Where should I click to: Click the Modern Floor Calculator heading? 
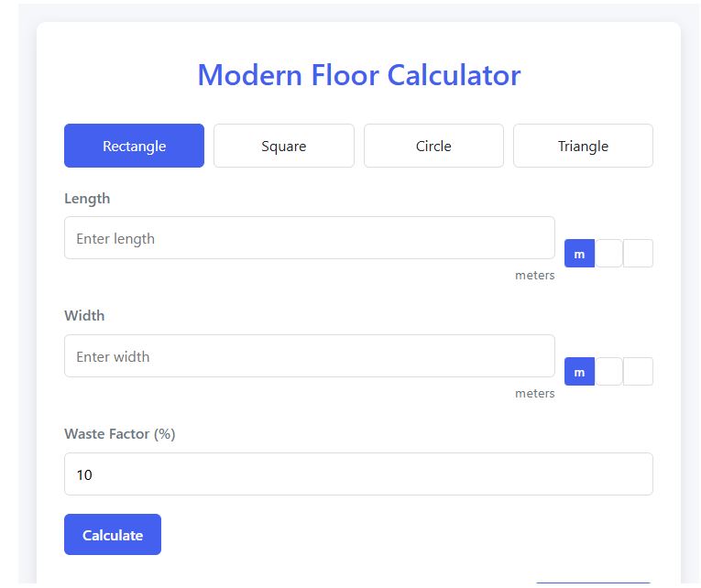(359, 74)
